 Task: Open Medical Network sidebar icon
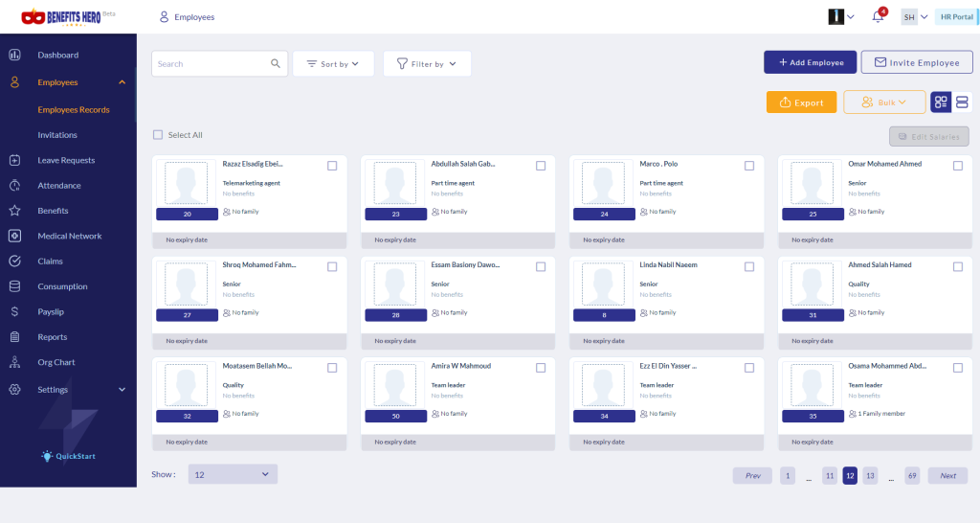tap(14, 236)
